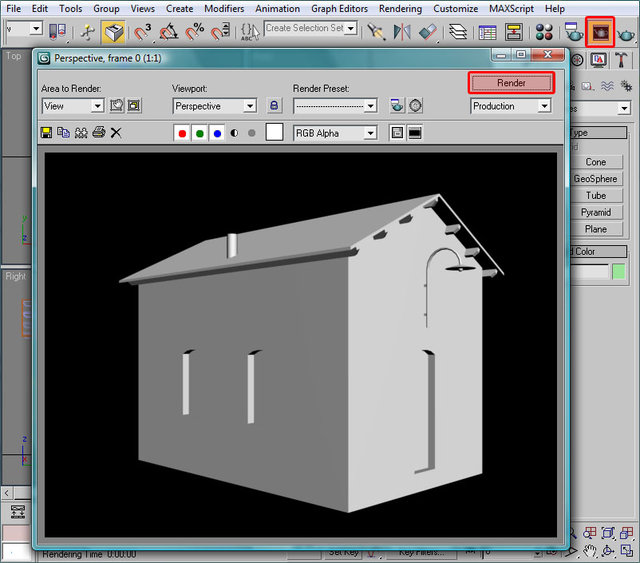Click the Render button in render window
The height and width of the screenshot is (563, 640).
(x=510, y=82)
